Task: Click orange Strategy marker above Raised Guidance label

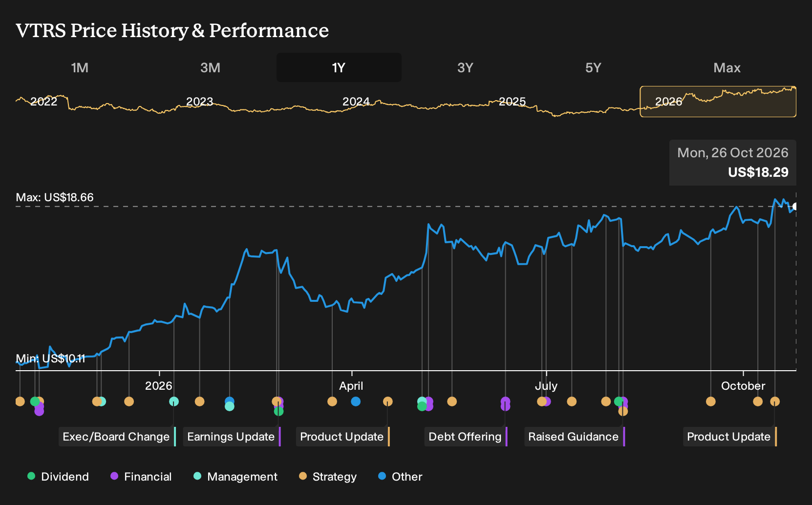Action: coord(623,411)
